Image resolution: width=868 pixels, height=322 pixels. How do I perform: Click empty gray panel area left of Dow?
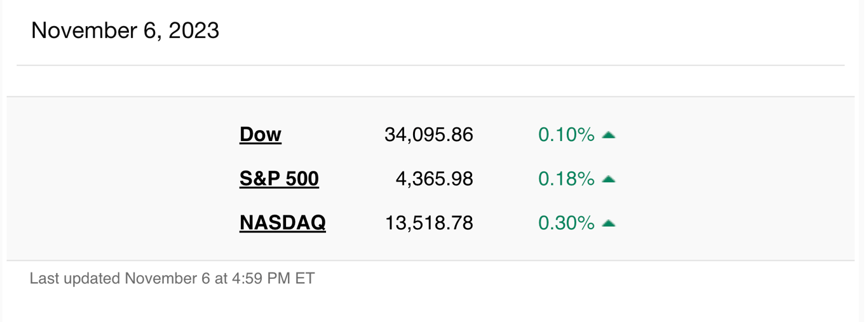(121, 135)
